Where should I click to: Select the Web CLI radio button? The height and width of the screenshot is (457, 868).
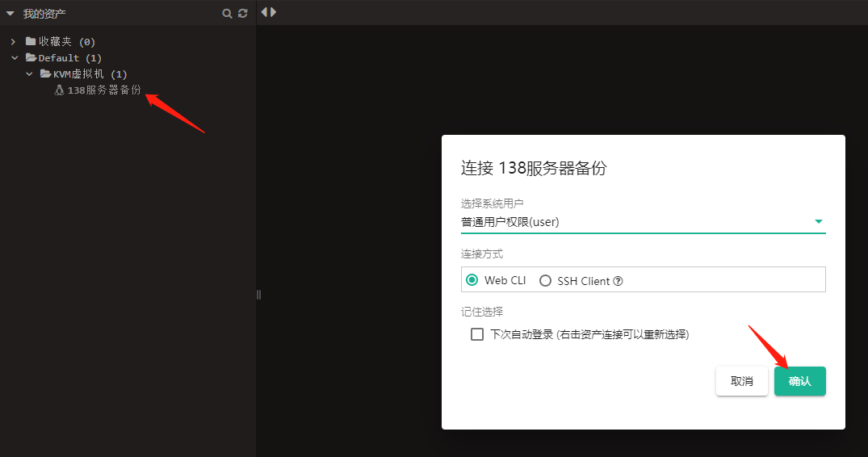tap(472, 280)
